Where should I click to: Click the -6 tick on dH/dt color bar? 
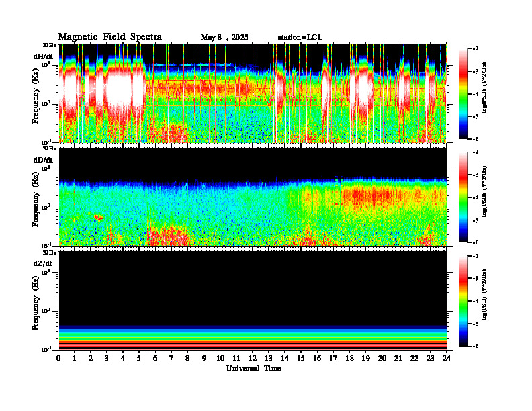(476, 139)
